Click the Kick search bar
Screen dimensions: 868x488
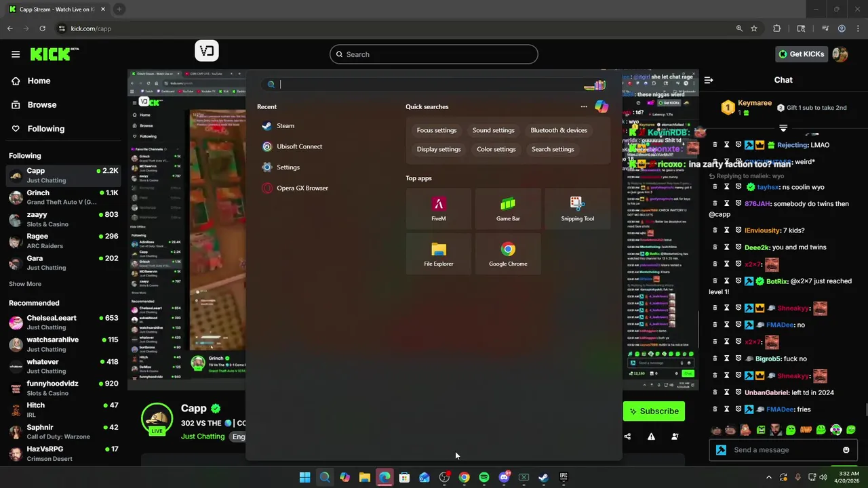434,54
